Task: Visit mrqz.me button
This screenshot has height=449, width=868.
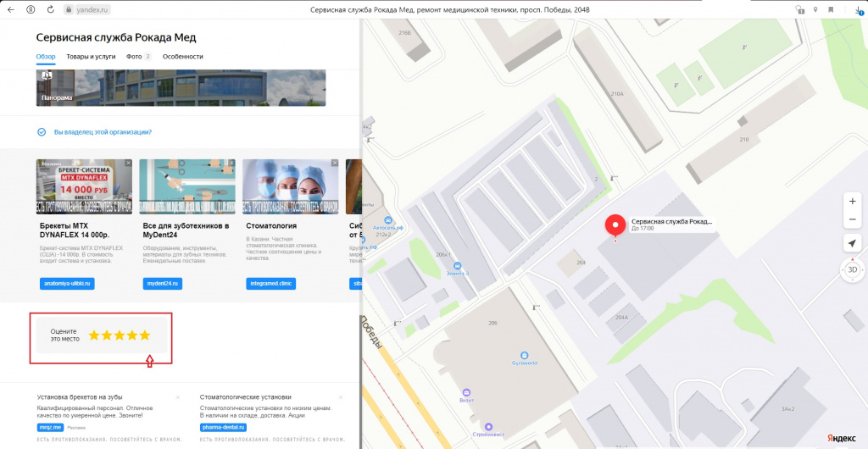Action: coord(50,428)
